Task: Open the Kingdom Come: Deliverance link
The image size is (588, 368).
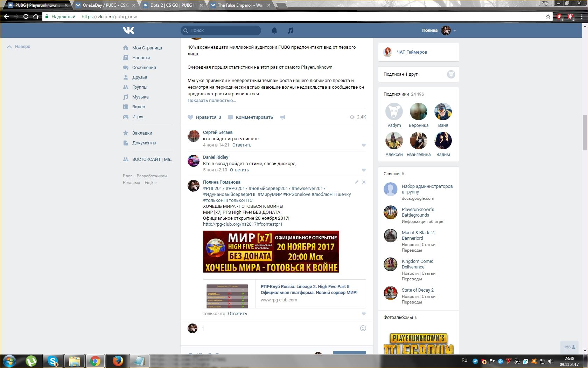Action: pyautogui.click(x=417, y=264)
